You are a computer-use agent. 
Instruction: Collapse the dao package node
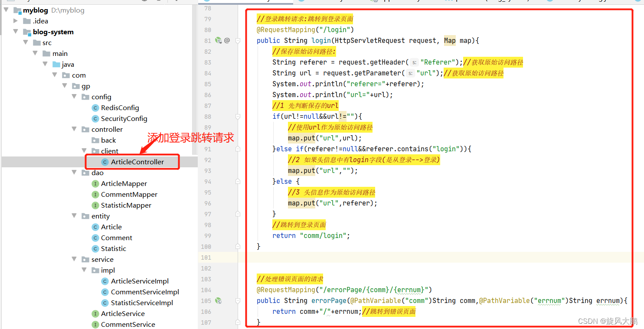click(74, 173)
